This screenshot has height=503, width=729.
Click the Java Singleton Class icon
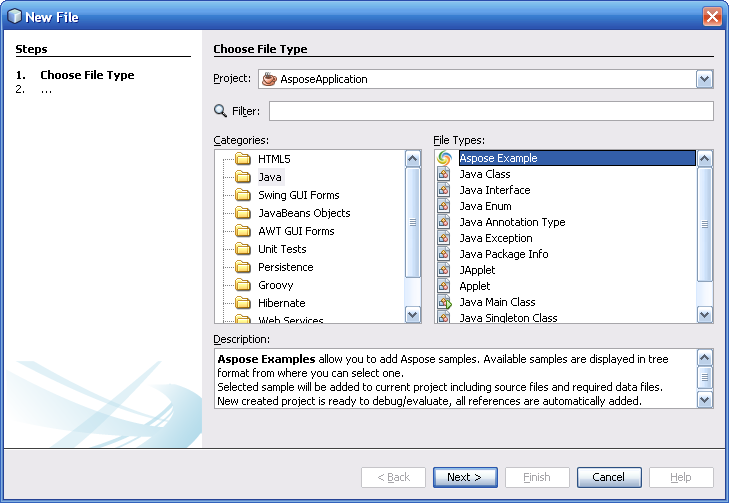coord(444,318)
